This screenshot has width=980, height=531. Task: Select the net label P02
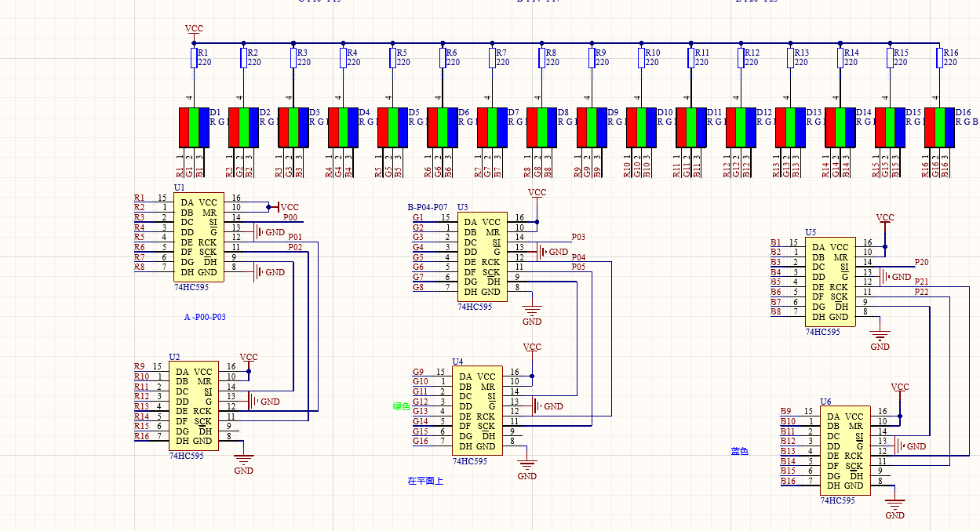click(295, 247)
